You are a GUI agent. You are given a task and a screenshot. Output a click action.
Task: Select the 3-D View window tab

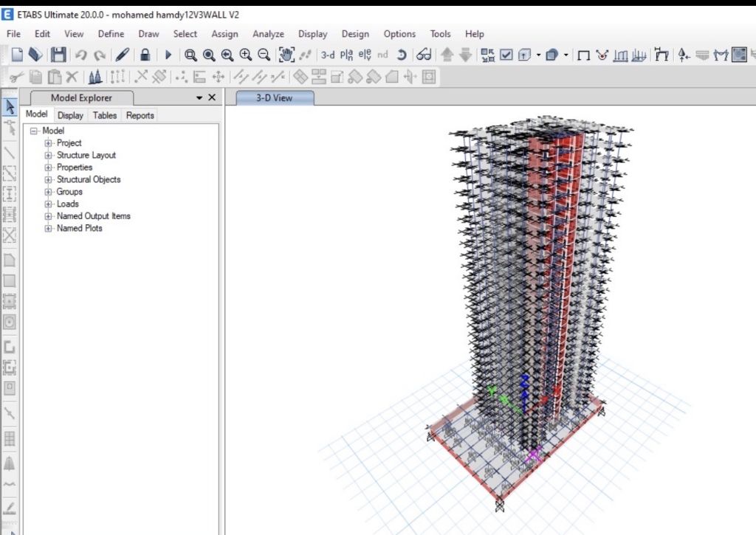click(274, 97)
